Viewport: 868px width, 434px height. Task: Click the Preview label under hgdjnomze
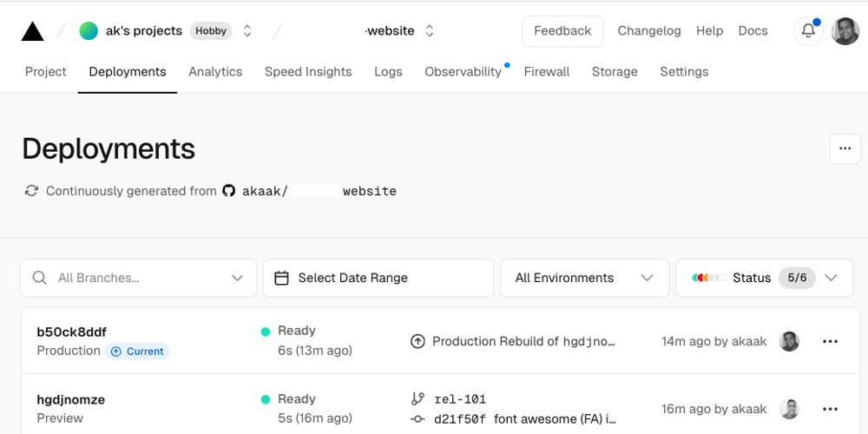(x=60, y=418)
